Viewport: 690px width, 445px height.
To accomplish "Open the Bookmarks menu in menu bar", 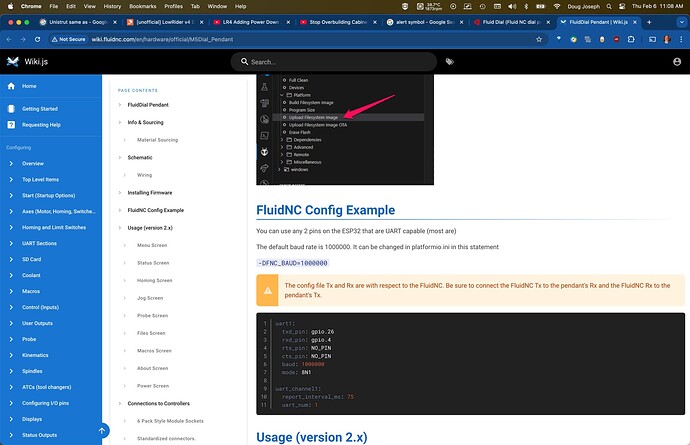I will click(143, 6).
